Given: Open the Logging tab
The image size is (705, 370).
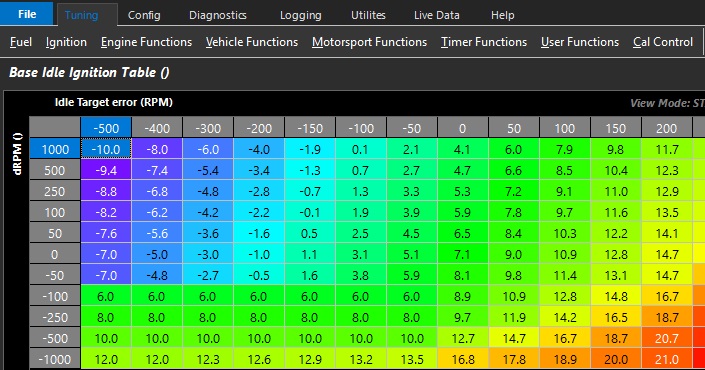Looking at the screenshot, I should [300, 15].
